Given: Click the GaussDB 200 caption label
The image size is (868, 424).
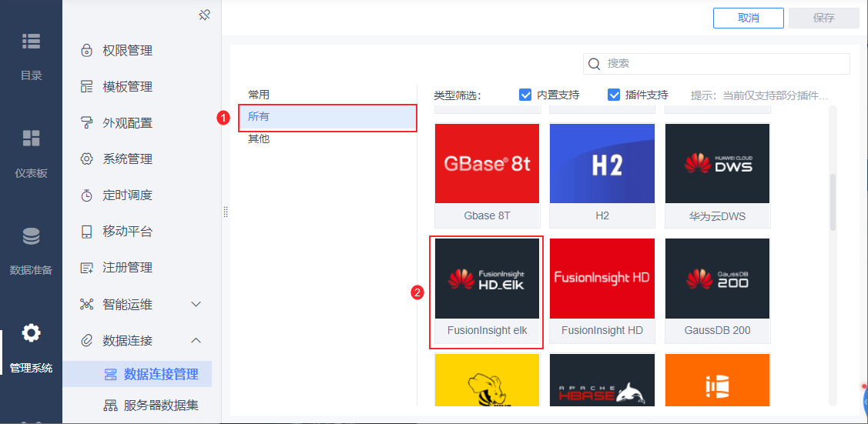Looking at the screenshot, I should coord(718,331).
